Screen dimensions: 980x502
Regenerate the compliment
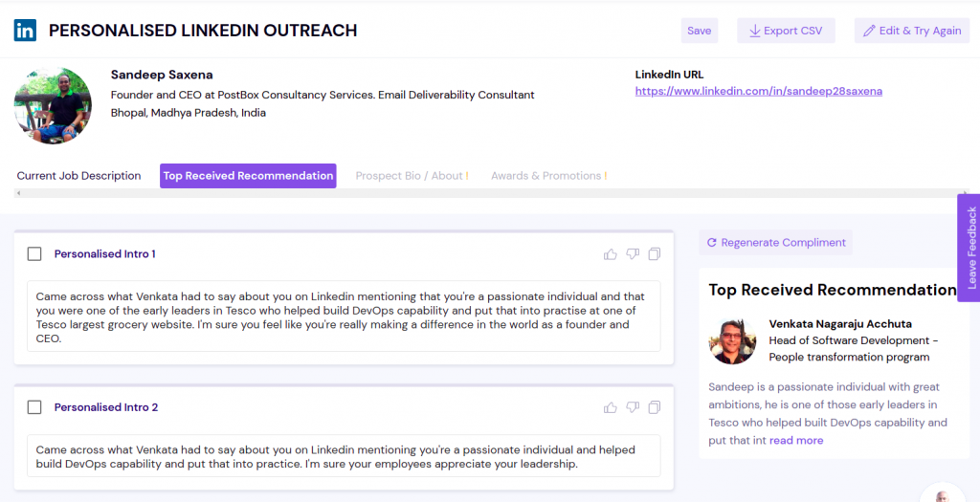coord(775,242)
